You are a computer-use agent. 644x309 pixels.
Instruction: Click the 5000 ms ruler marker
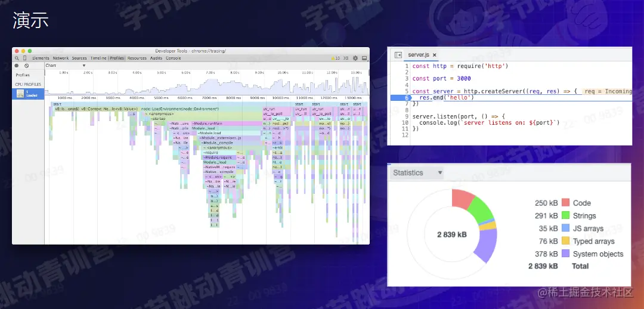[161, 98]
